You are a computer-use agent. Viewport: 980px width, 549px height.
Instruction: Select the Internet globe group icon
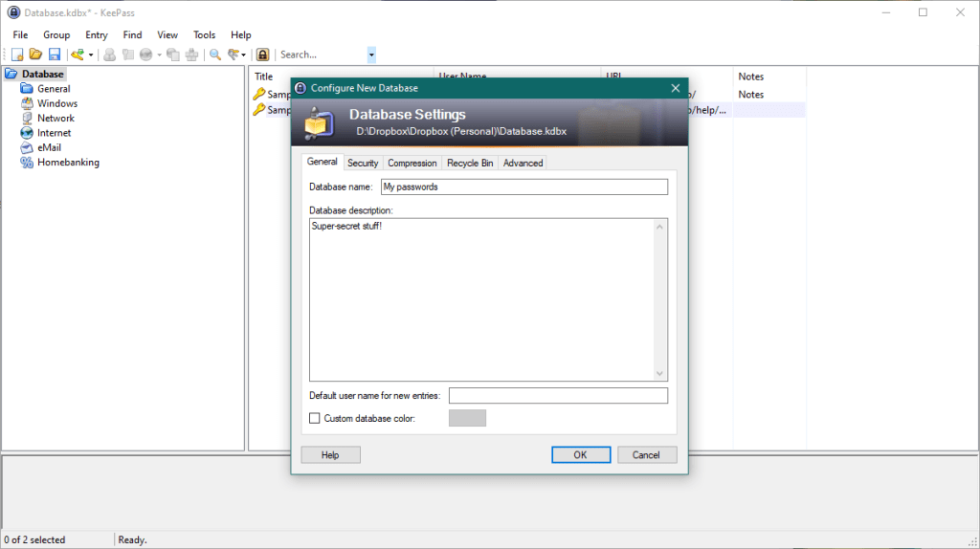pyautogui.click(x=27, y=132)
